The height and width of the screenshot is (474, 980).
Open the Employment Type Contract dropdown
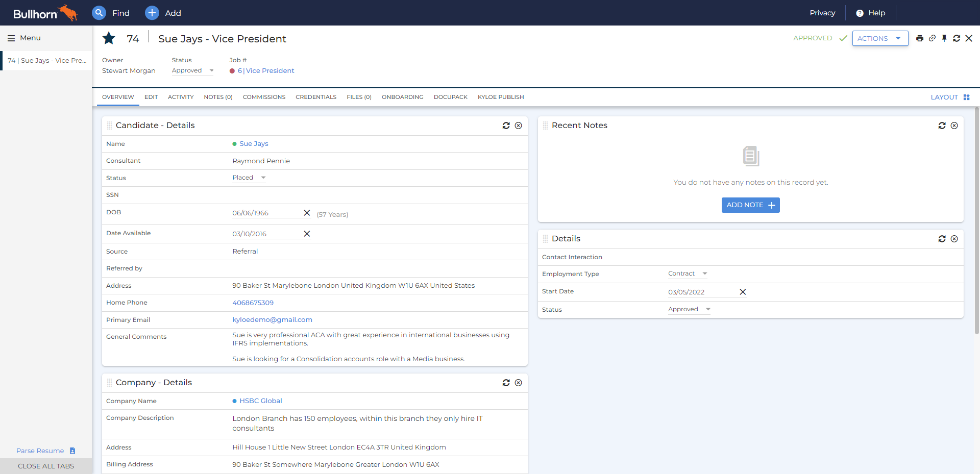(688, 273)
